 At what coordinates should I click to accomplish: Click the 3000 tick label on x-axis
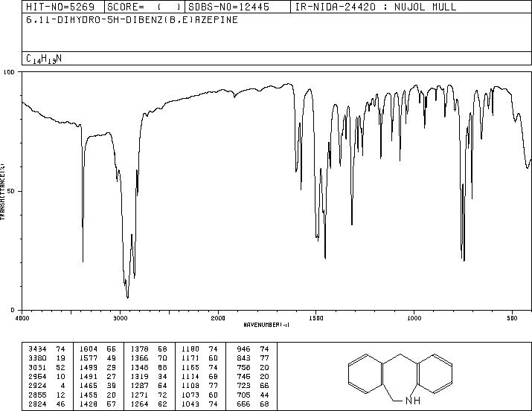pos(120,318)
